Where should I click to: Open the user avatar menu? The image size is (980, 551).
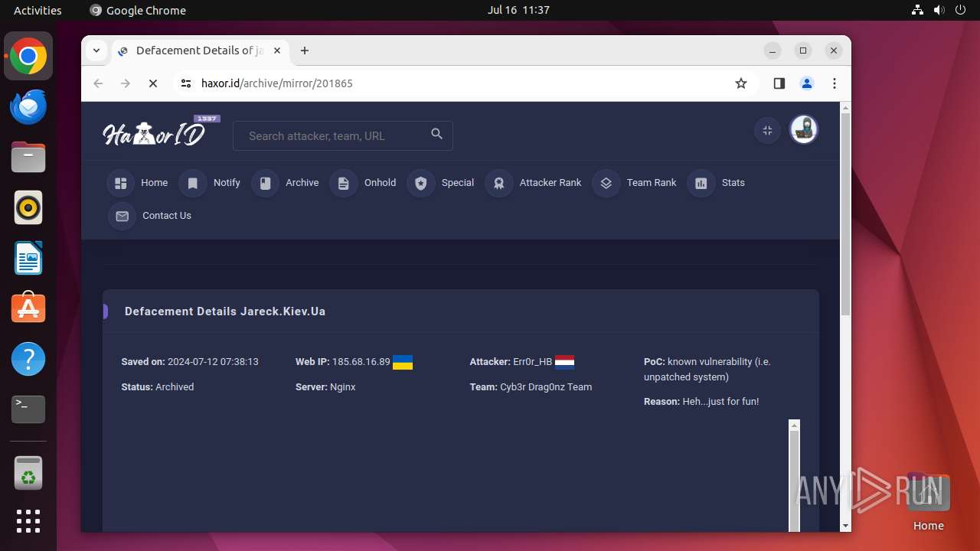tap(803, 129)
